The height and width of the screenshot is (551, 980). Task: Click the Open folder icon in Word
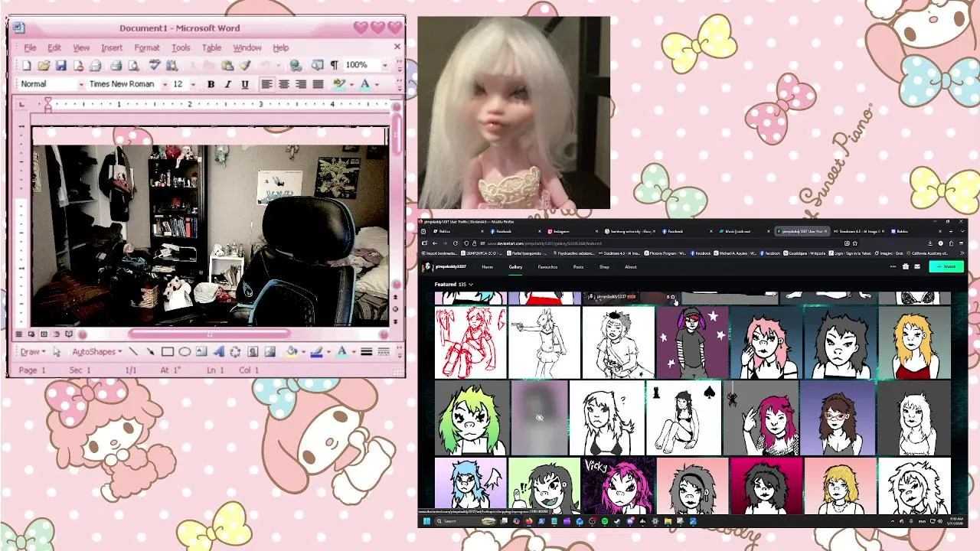(x=44, y=65)
